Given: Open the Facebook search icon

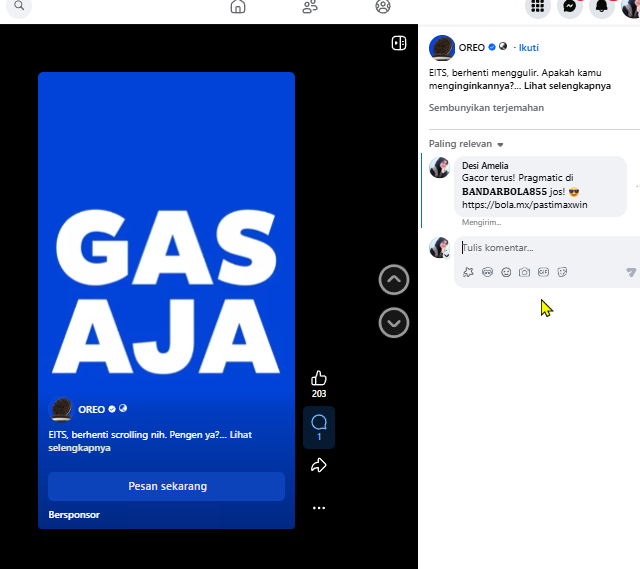Looking at the screenshot, I should 19,6.
